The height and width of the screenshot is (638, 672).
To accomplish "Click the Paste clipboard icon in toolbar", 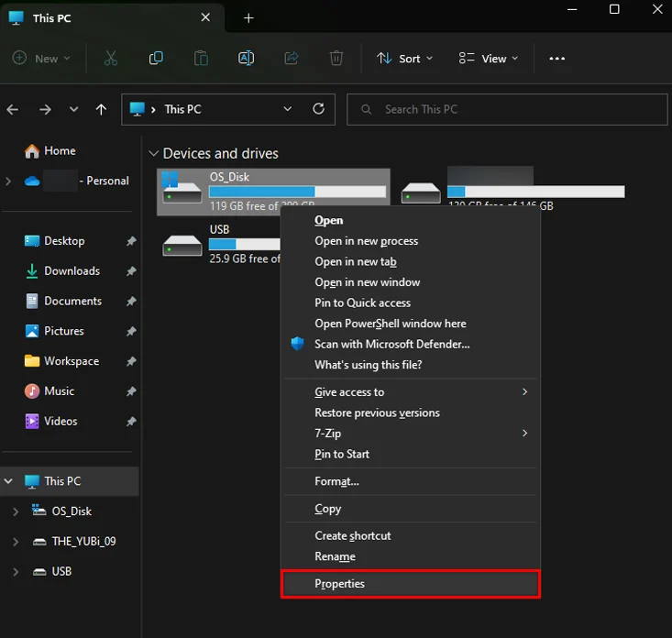I will point(201,59).
